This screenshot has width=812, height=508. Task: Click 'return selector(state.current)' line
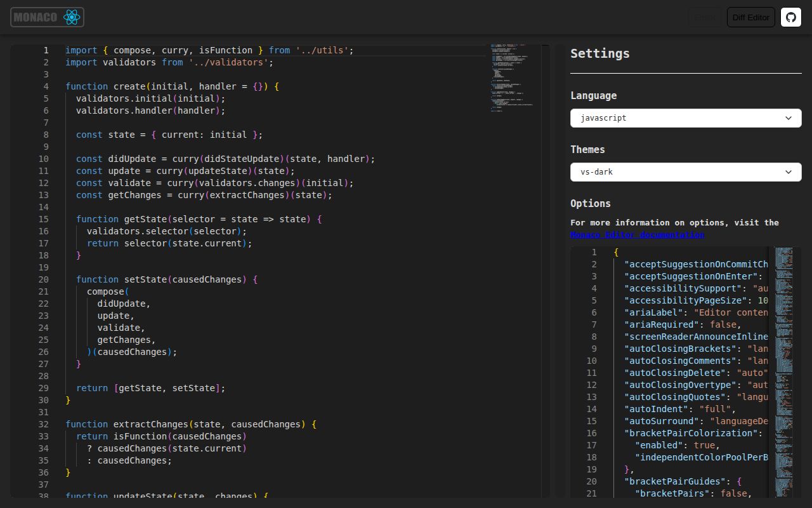(169, 243)
